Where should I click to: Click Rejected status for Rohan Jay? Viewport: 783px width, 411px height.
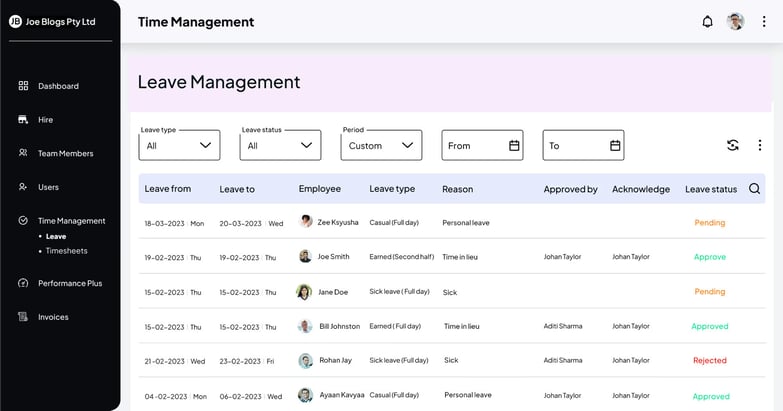coord(709,361)
